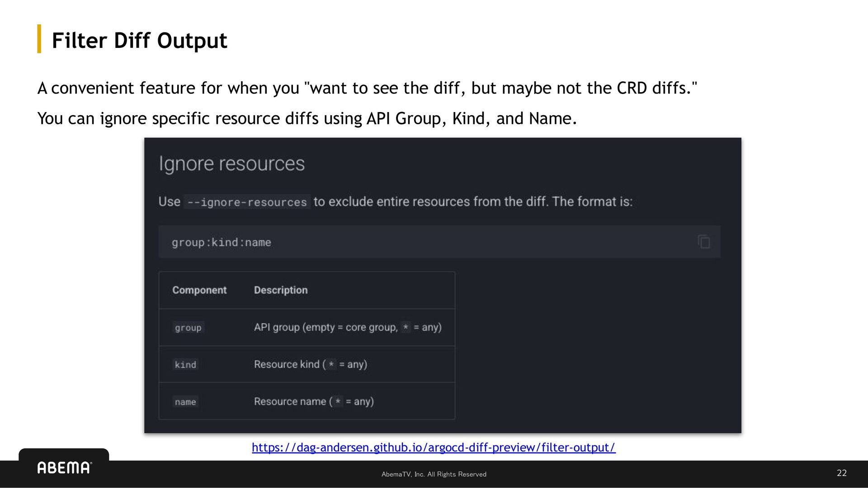The height and width of the screenshot is (488, 868).
Task: Click the slide number 22
Action: pos(842,473)
